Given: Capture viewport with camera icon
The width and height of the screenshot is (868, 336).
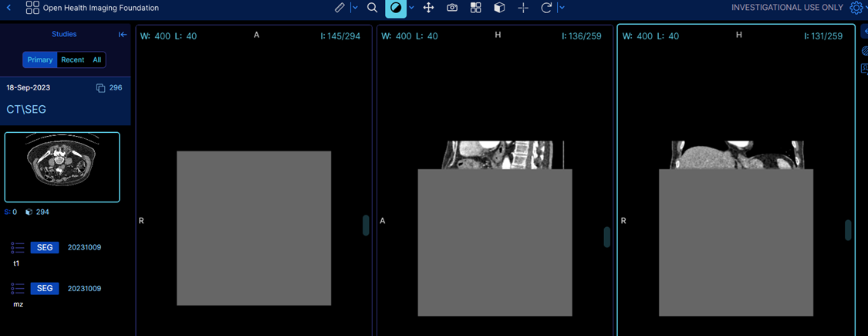Looking at the screenshot, I should (452, 8).
